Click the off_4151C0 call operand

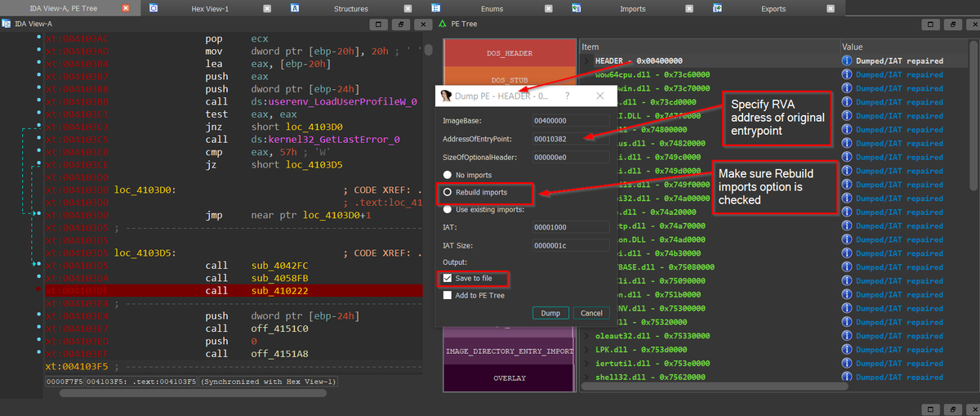point(279,329)
